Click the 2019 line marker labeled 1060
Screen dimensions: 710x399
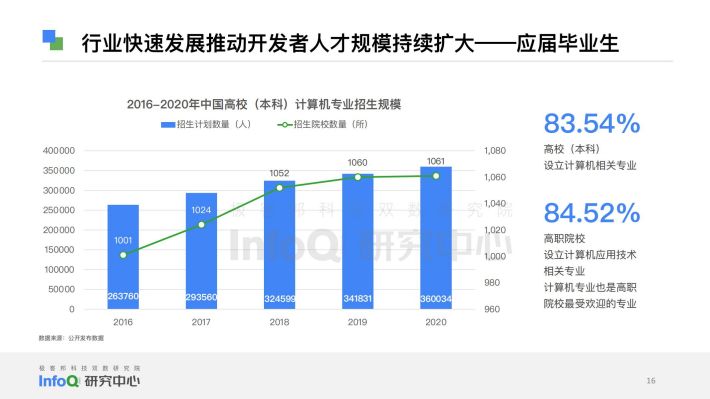tap(358, 177)
